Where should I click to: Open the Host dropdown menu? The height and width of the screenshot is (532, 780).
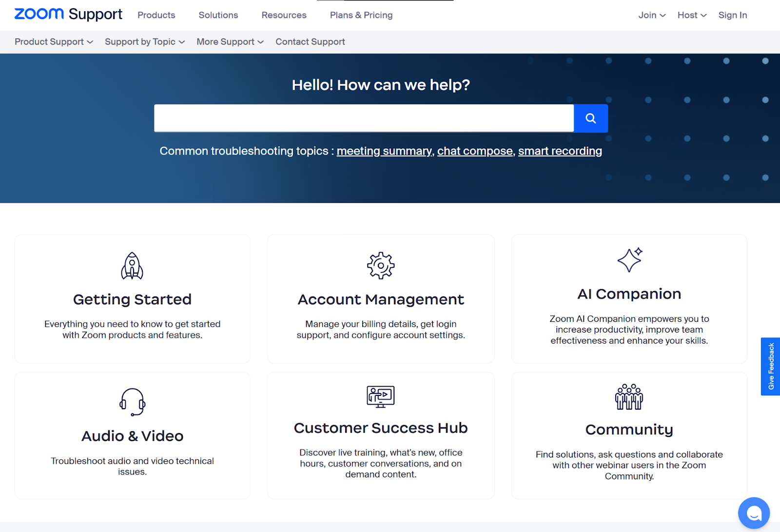point(692,15)
